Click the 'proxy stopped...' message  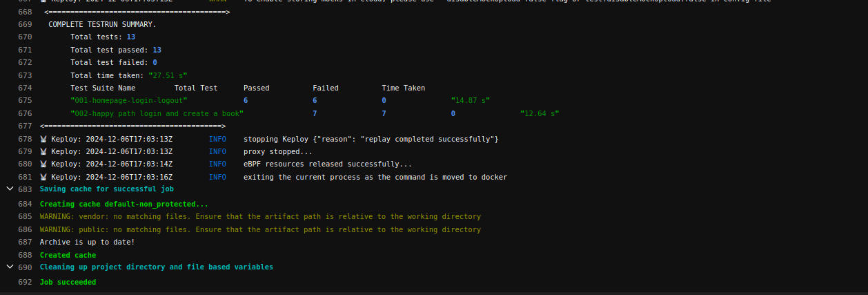[278, 151]
